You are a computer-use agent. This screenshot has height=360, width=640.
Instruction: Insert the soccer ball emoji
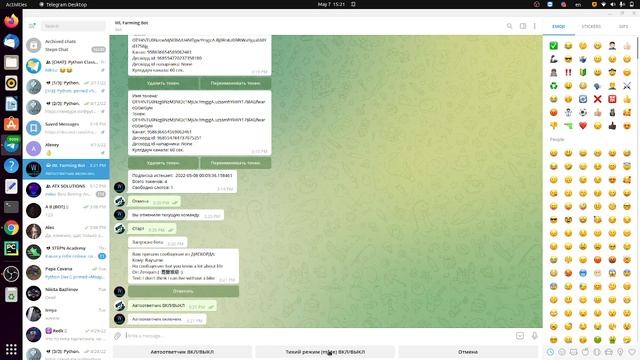(583, 112)
